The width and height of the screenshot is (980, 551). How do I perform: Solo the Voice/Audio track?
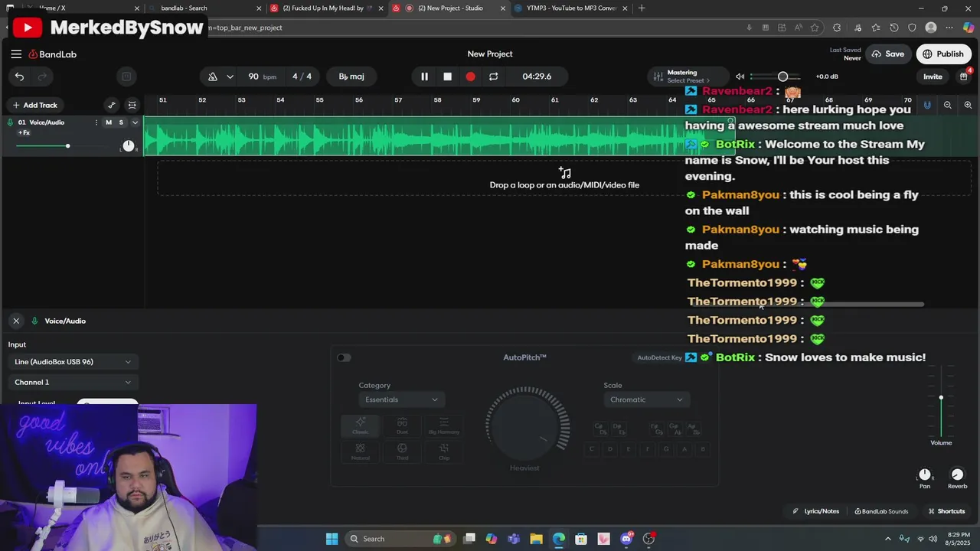pos(121,122)
